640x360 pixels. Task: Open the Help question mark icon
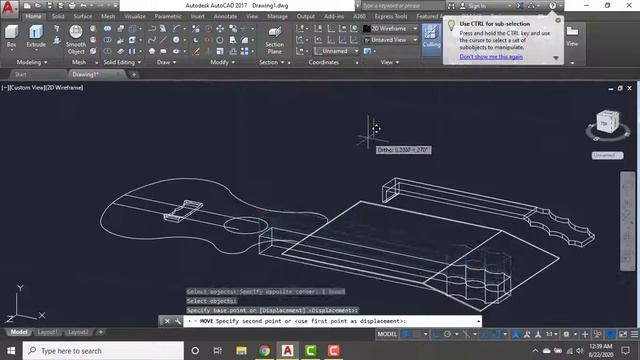552,6
